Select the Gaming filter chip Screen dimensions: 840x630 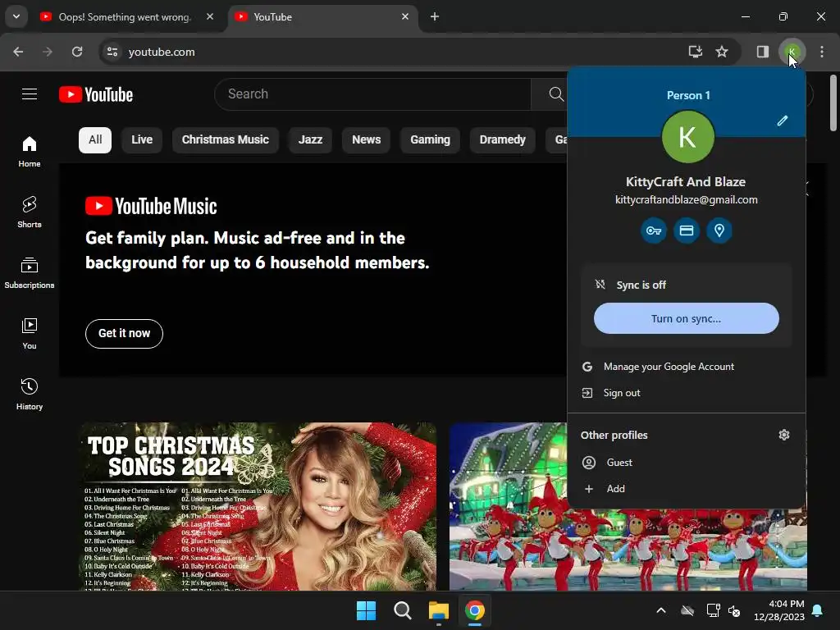tap(430, 139)
